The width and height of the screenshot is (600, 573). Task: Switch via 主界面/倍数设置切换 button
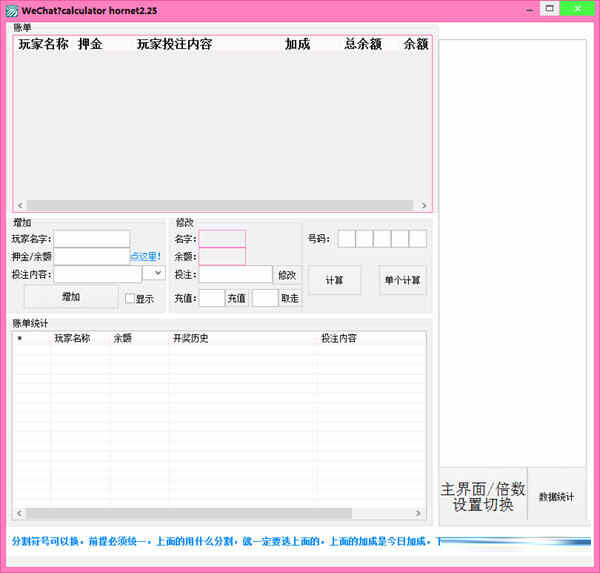point(483,496)
